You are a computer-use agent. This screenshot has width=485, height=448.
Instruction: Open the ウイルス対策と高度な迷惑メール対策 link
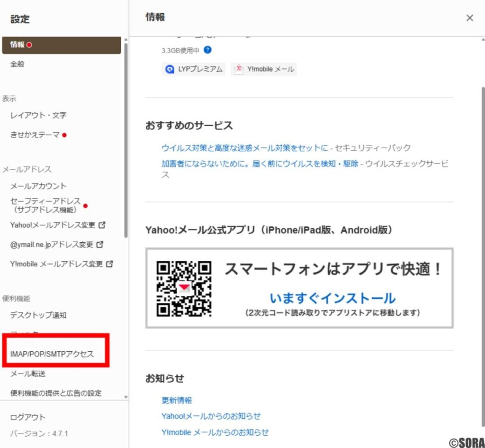244,148
